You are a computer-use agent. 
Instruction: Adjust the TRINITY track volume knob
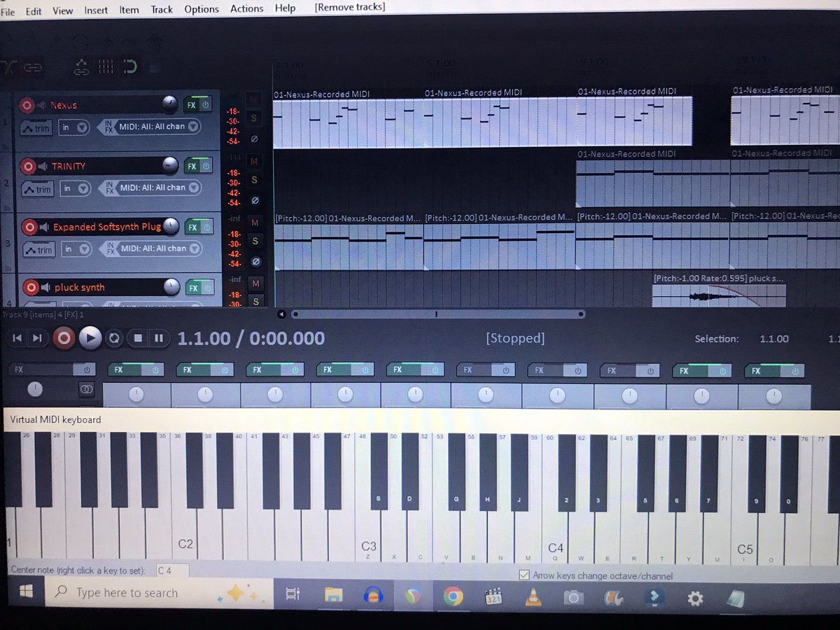coord(170,165)
